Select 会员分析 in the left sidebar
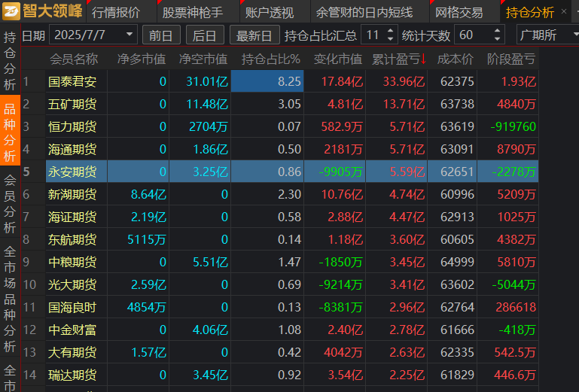This screenshot has width=579, height=392. (10, 204)
